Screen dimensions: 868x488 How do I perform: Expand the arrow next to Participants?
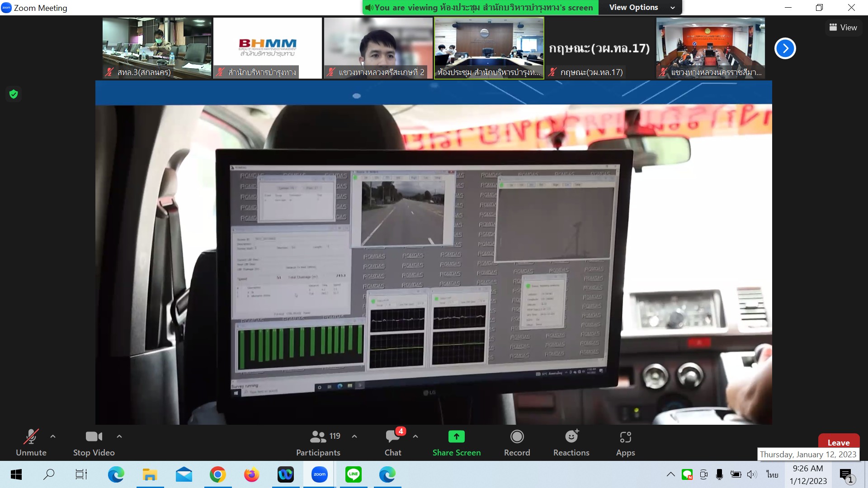354,436
